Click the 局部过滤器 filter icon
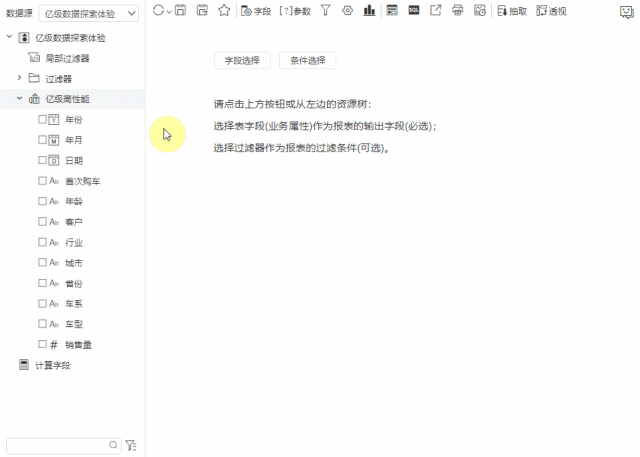Viewport: 640px width, 457px height. [x=34, y=58]
